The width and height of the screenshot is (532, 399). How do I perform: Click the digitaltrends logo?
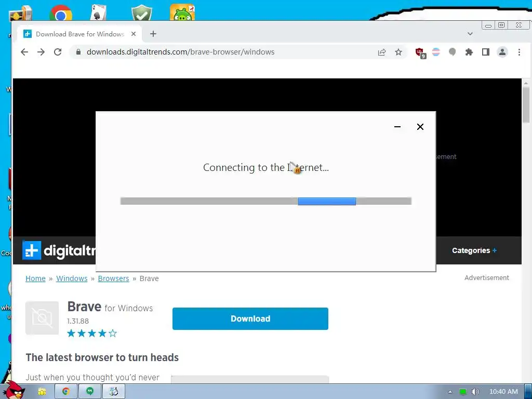(59, 250)
